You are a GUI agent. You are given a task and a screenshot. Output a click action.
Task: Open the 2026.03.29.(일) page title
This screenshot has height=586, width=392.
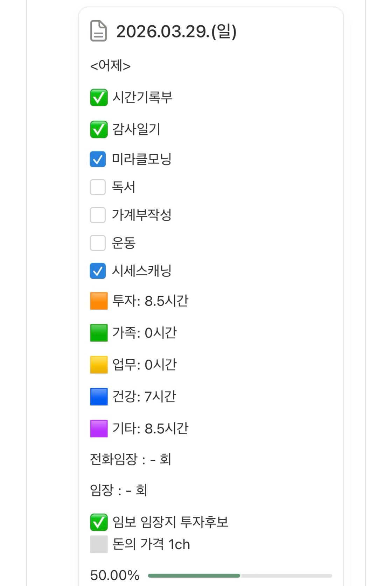pos(176,31)
